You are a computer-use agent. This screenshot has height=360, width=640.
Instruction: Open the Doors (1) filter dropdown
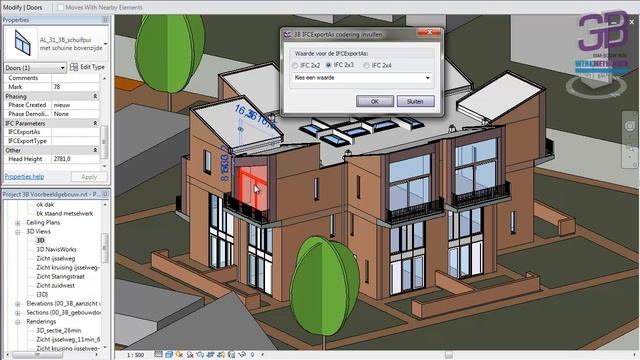(x=35, y=67)
